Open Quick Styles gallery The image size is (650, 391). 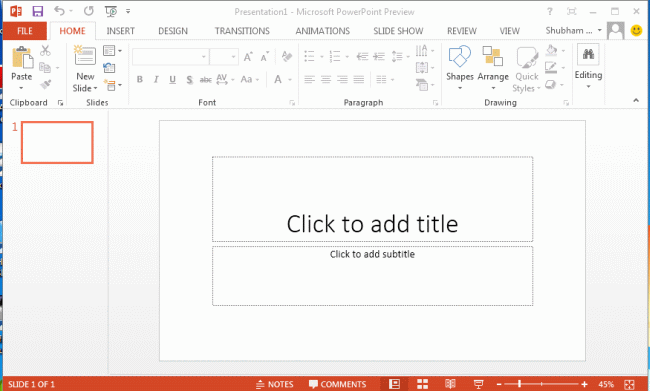click(526, 70)
